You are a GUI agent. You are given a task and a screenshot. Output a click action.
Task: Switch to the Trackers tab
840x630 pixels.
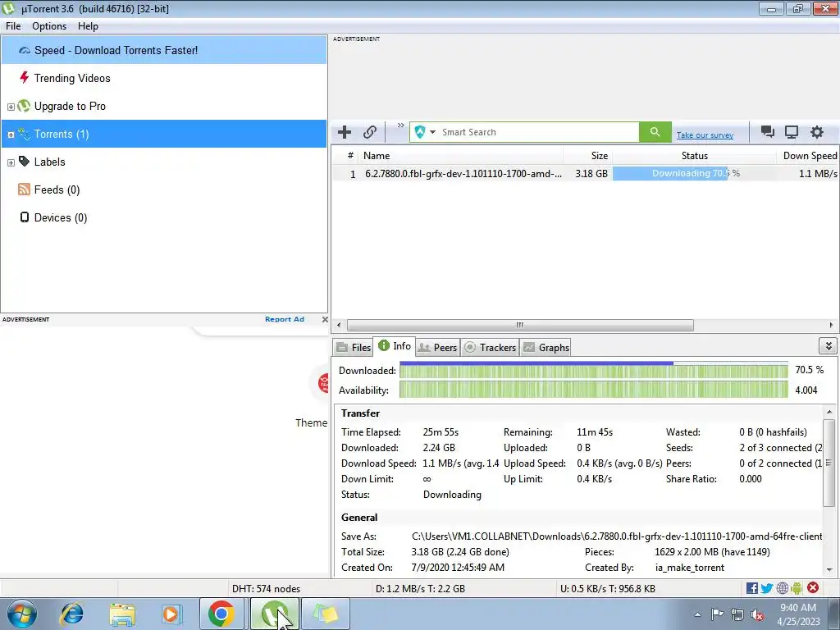pyautogui.click(x=490, y=347)
